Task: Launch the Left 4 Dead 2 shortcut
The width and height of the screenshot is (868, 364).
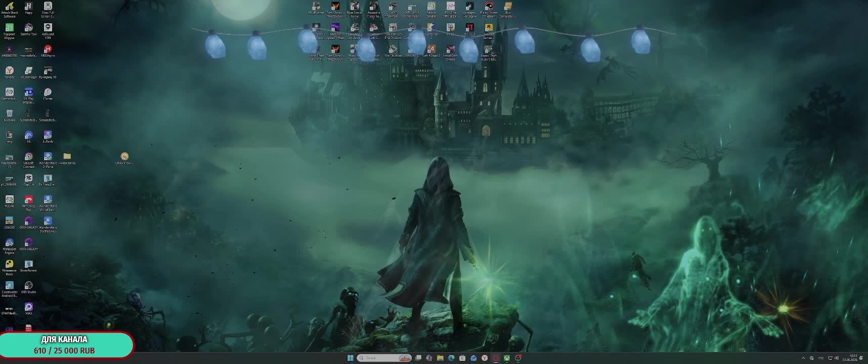Action: [x=431, y=51]
